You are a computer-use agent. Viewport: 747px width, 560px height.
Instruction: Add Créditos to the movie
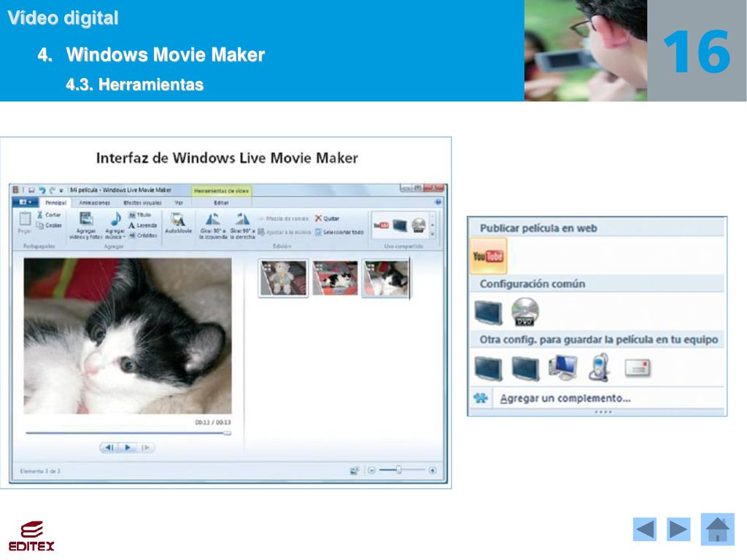point(143,236)
